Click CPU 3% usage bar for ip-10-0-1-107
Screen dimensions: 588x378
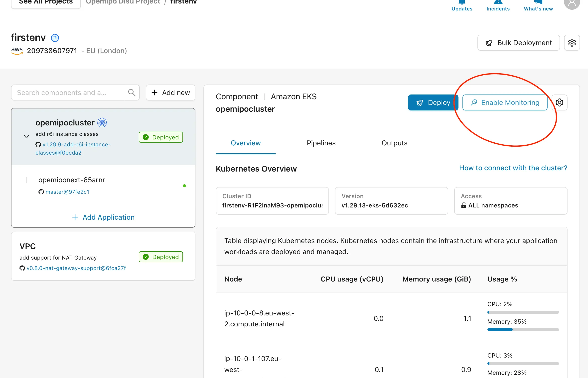point(523,364)
